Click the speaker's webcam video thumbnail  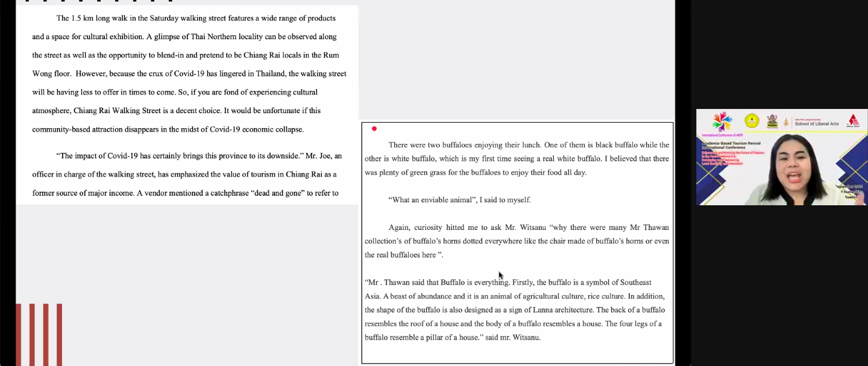click(782, 157)
